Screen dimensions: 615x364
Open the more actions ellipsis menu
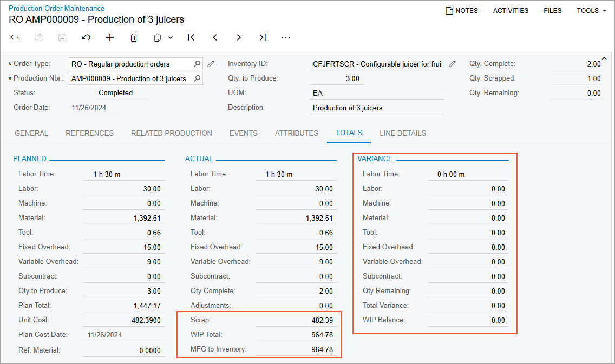[286, 37]
